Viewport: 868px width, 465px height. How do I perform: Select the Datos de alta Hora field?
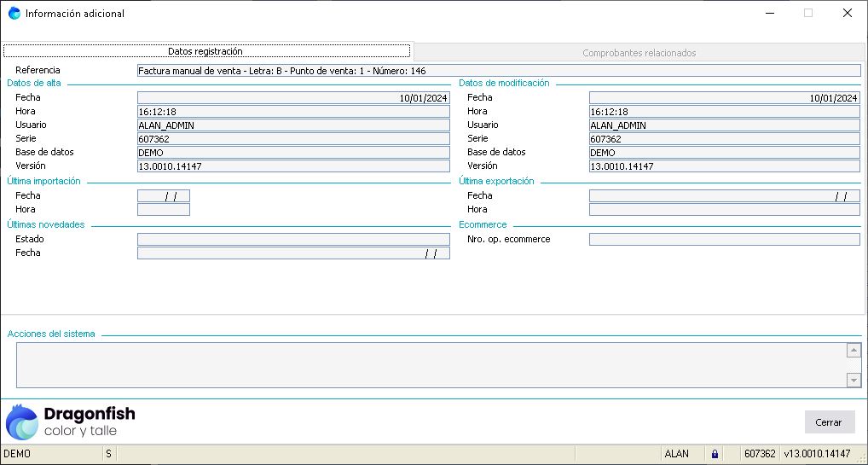click(293, 112)
